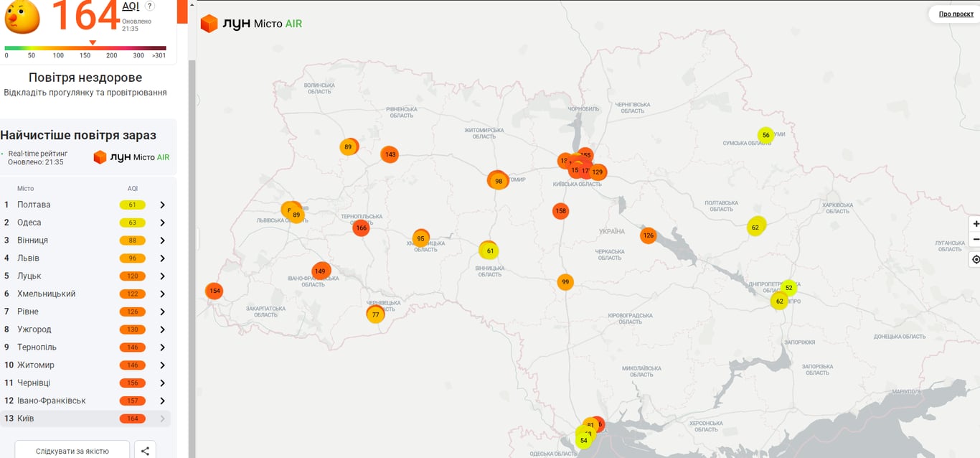Image resolution: width=980 pixels, height=458 pixels.
Task: Expand the Одеса row arrow
Action: tap(163, 223)
